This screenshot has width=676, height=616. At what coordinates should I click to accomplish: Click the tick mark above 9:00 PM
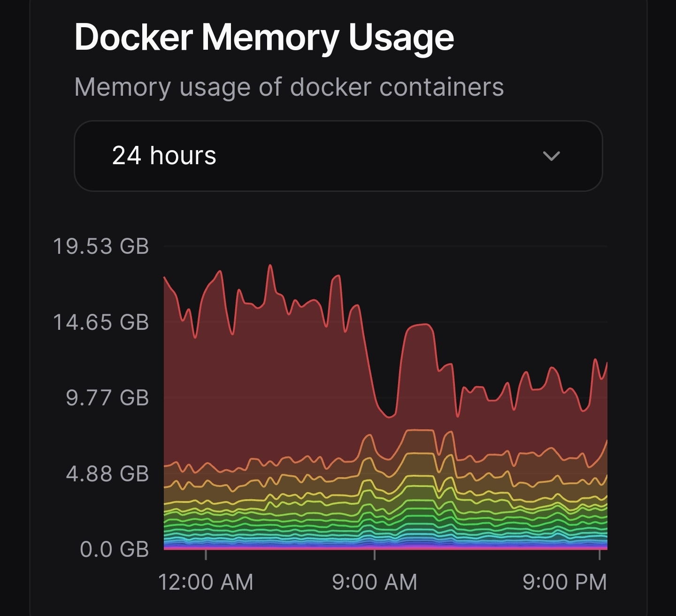[600, 555]
